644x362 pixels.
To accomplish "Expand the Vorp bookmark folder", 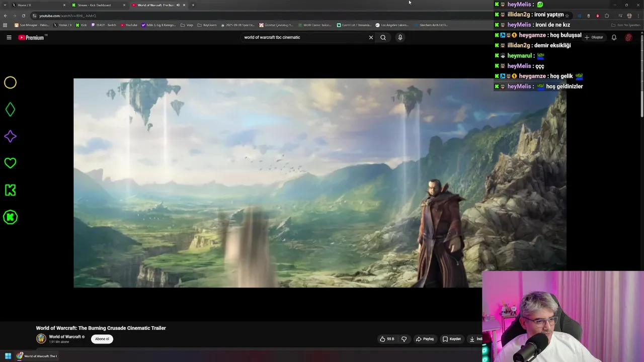I will pos(187,25).
